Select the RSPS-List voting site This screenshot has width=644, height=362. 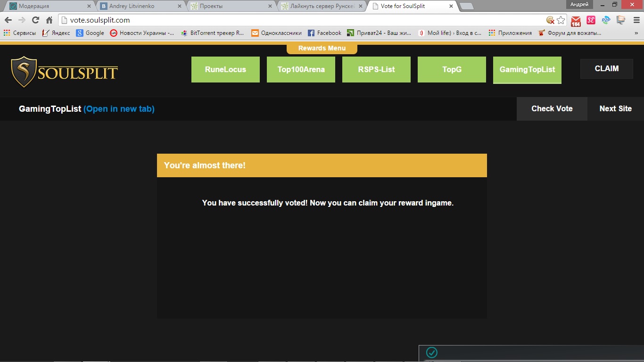(376, 69)
